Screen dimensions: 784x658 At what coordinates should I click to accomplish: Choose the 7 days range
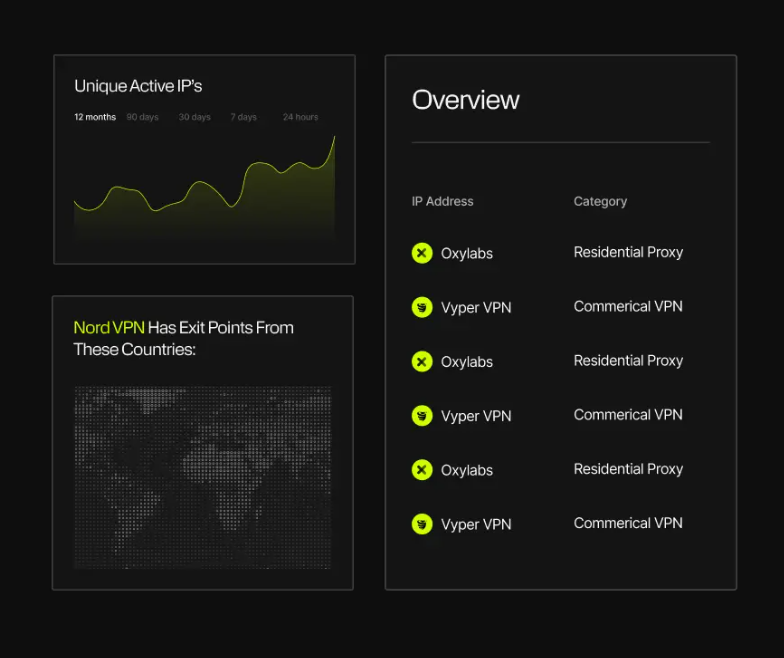243,117
